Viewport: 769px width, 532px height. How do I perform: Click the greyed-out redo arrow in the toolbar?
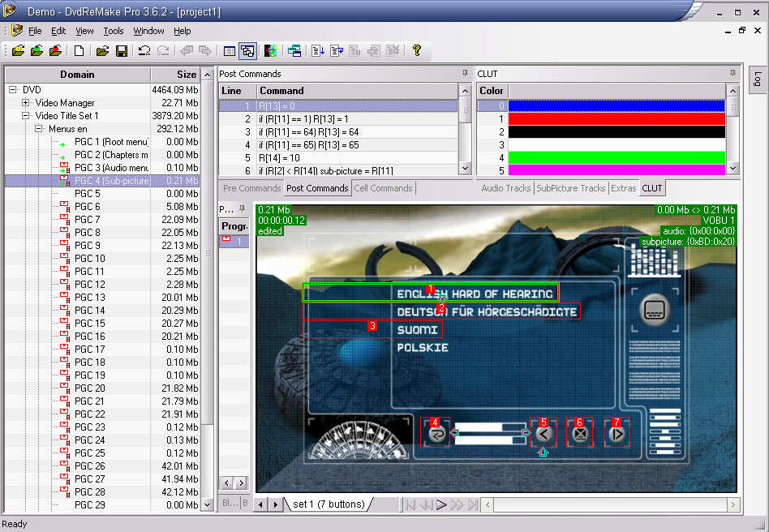click(x=163, y=50)
